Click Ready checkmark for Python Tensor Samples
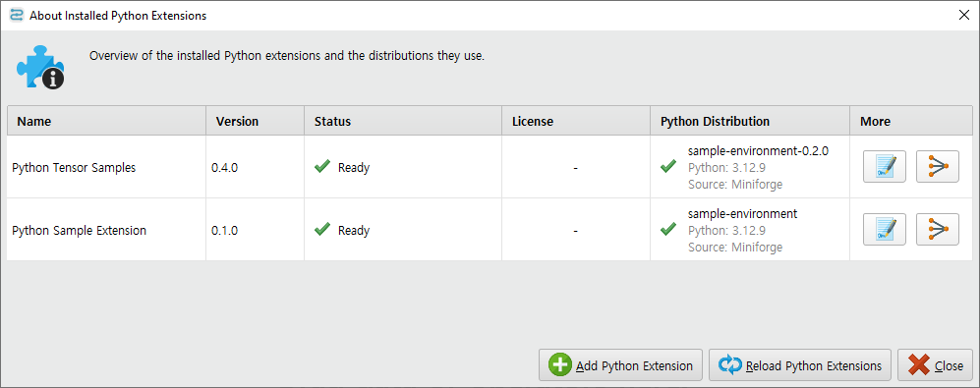The width and height of the screenshot is (980, 388). [322, 167]
